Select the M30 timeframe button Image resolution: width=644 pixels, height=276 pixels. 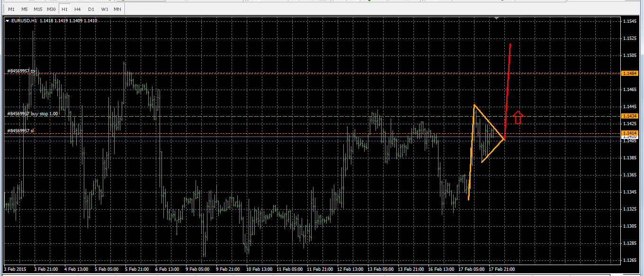(x=51, y=9)
